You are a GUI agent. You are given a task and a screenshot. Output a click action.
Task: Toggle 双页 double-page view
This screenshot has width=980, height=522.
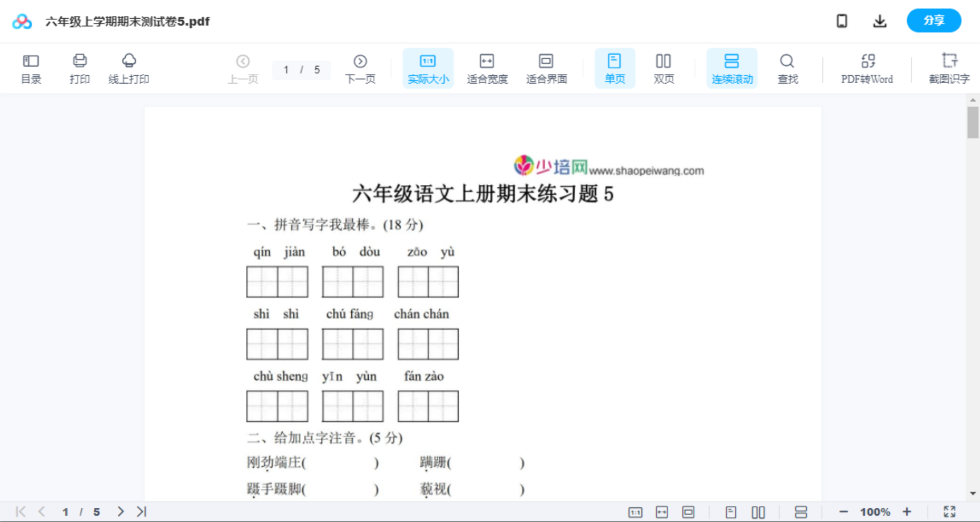click(x=664, y=68)
